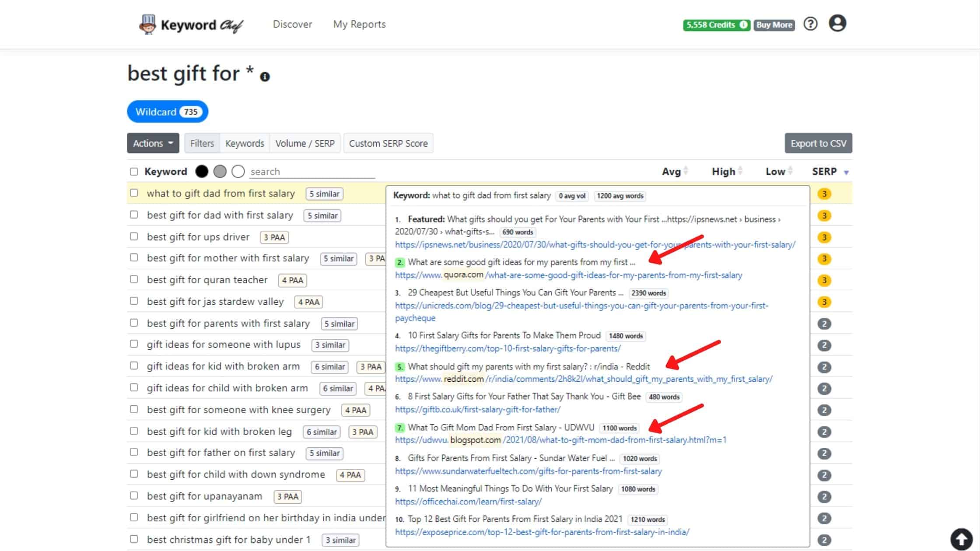
Task: Select the black keyword color filter circle
Action: (x=202, y=171)
